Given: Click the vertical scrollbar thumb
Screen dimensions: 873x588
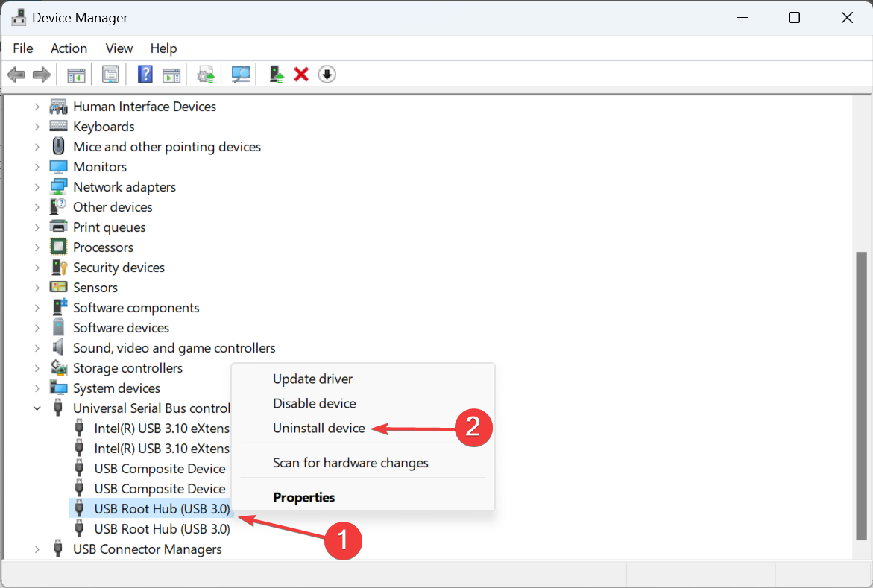Looking at the screenshot, I should pyautogui.click(x=861, y=395).
